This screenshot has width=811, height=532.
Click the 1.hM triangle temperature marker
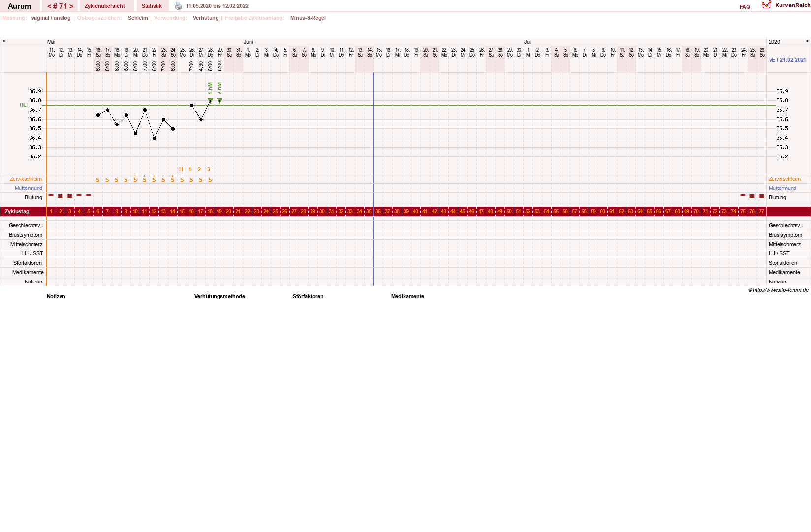click(x=210, y=100)
